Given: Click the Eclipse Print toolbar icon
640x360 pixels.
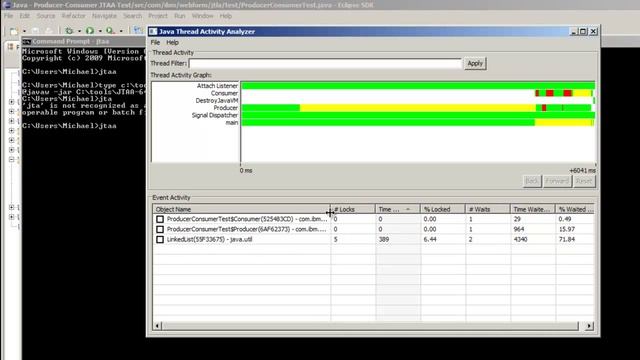Looking at the screenshot, I should click(49, 31).
